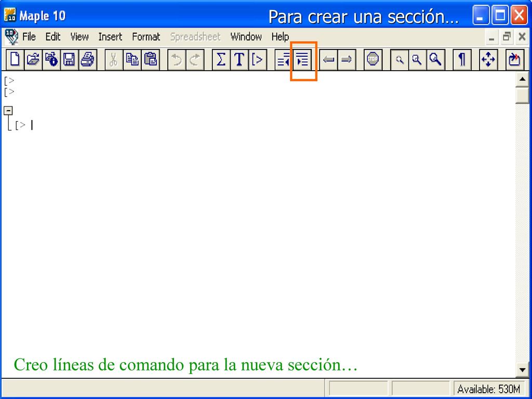The width and height of the screenshot is (532, 399).
Task: Print the worksheet using printer icon
Action: click(88, 60)
